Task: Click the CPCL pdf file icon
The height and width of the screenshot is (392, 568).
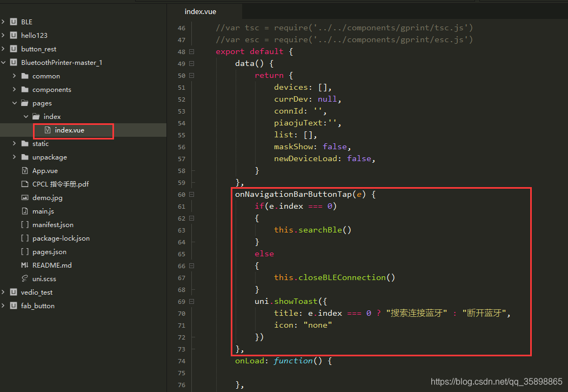Action: 25,184
